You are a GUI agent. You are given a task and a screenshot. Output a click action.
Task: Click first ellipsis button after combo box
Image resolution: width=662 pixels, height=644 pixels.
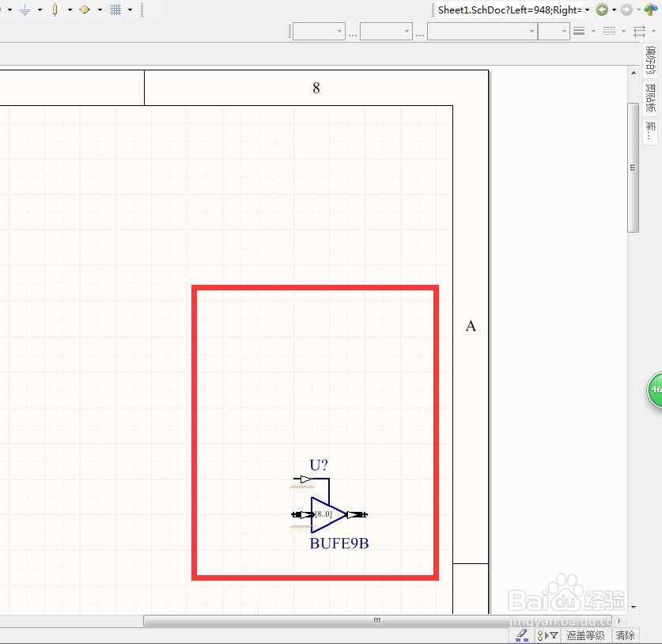tap(353, 34)
